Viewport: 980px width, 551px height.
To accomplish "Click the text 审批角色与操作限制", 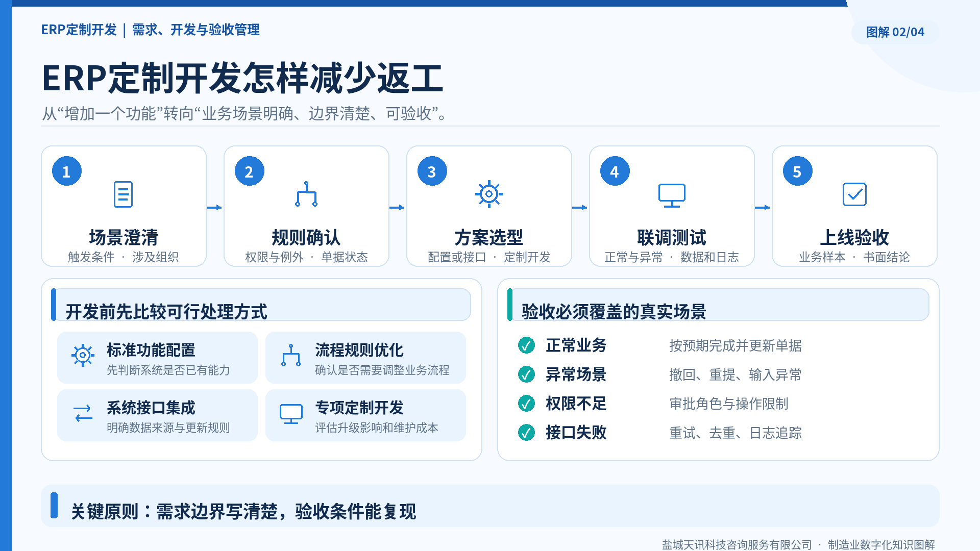I will tap(729, 404).
